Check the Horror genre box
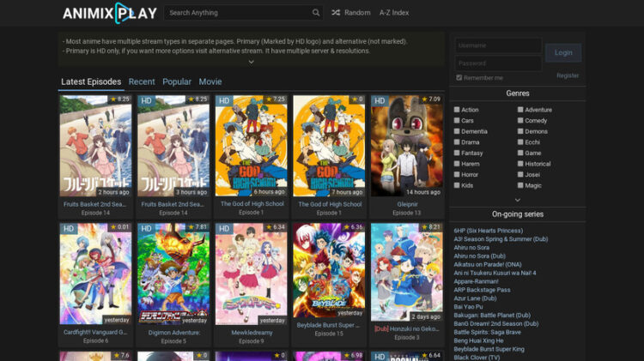 [x=457, y=174]
